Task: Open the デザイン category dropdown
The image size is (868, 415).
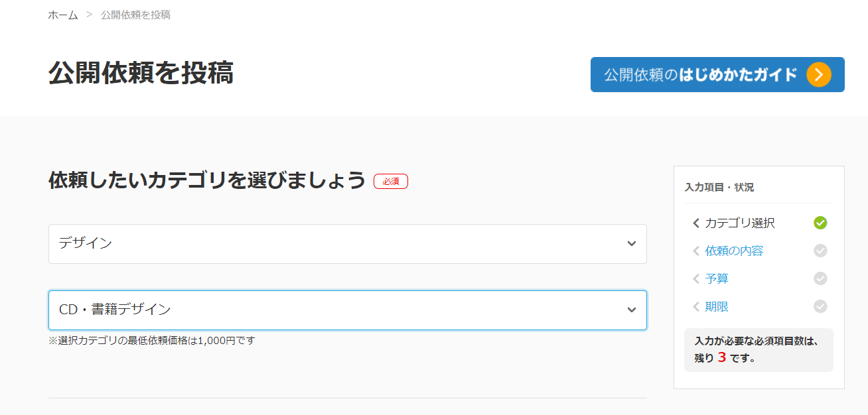Action: click(348, 244)
